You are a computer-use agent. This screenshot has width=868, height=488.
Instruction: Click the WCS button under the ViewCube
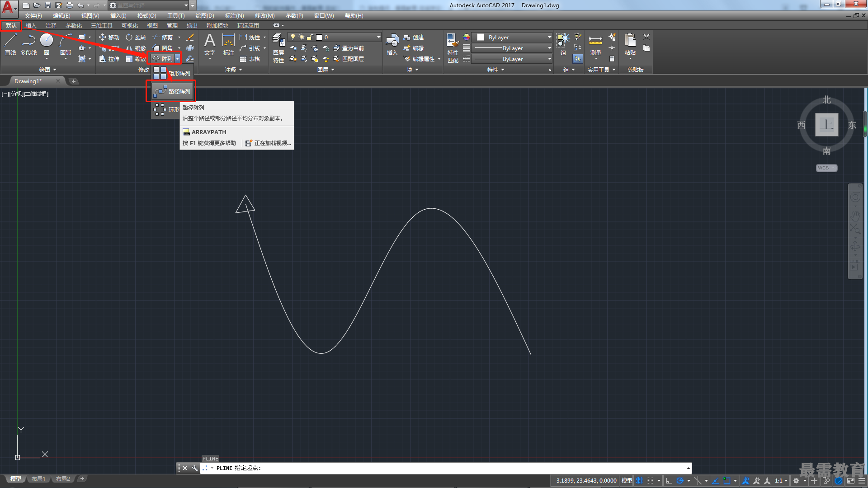pos(826,168)
